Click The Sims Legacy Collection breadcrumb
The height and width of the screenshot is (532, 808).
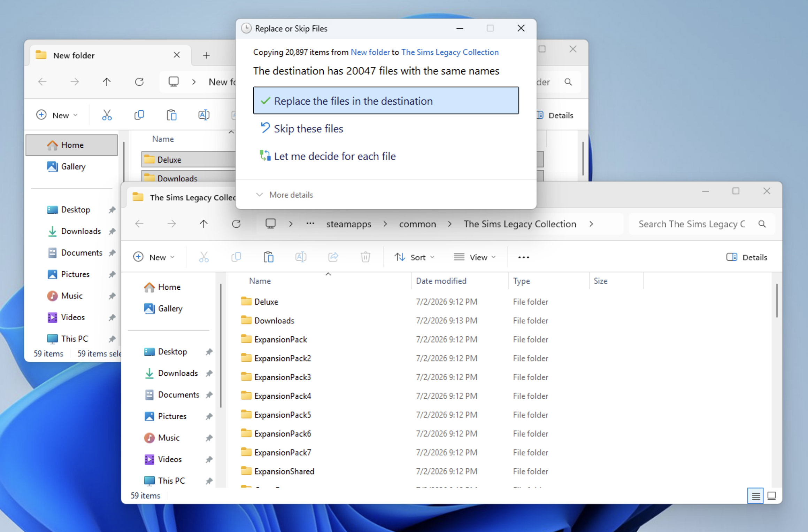coord(520,224)
